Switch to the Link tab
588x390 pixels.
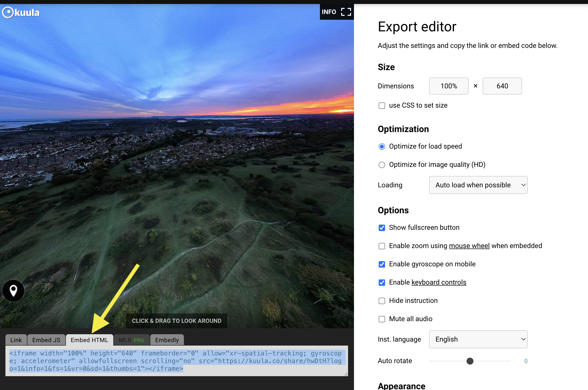coord(16,340)
